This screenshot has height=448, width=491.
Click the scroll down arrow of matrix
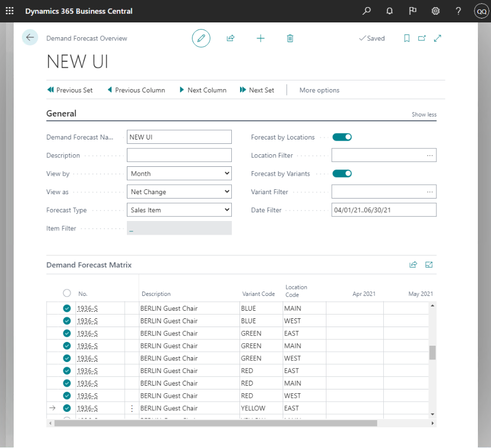tap(432, 414)
